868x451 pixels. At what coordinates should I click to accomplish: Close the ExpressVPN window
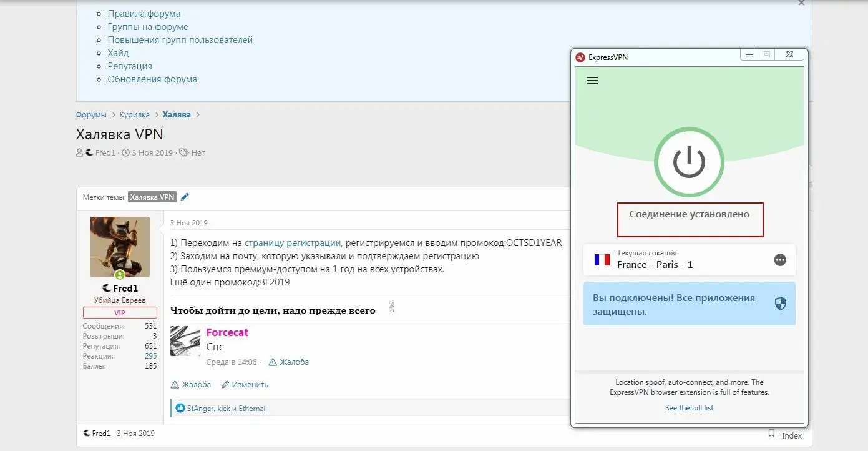point(789,55)
